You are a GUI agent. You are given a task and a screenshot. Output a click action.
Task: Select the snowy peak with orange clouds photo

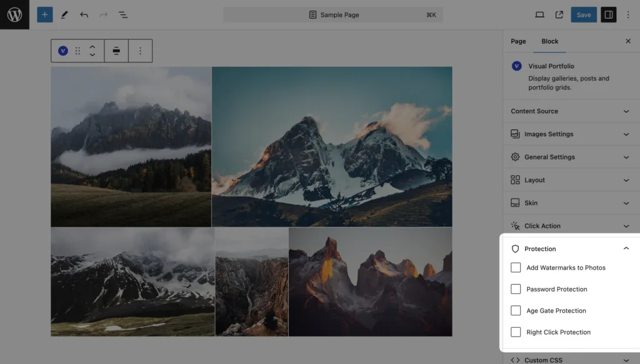point(332,147)
